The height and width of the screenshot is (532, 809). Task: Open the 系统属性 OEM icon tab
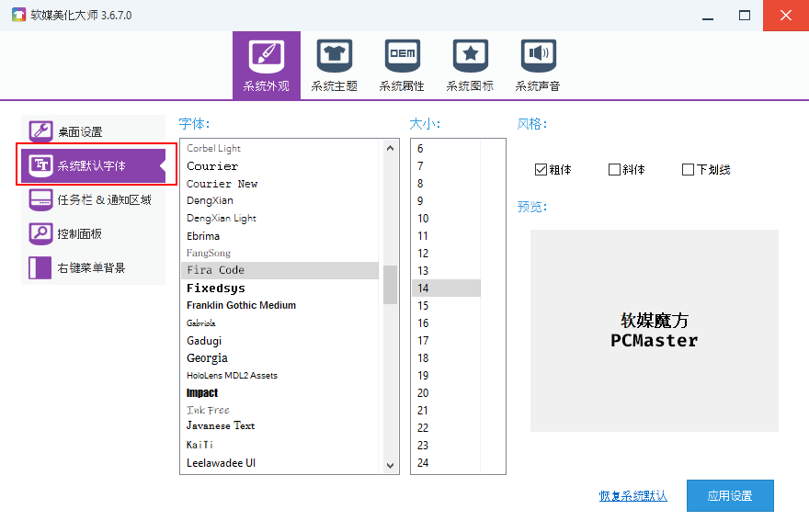(402, 57)
